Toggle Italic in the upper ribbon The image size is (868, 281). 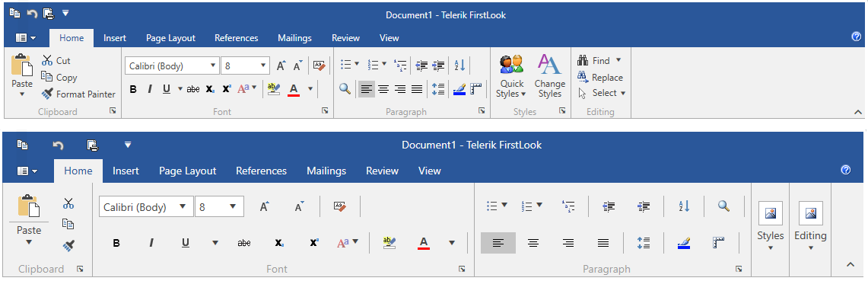[x=149, y=88]
